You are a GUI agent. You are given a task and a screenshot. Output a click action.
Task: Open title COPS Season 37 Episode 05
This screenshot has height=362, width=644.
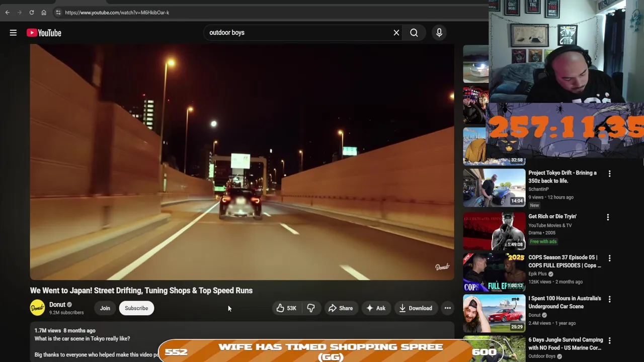coord(565,261)
